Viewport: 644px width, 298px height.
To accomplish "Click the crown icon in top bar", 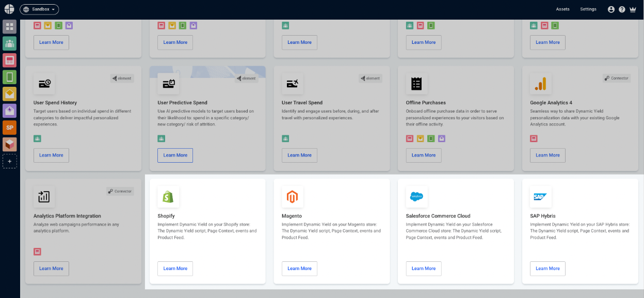I will [633, 9].
